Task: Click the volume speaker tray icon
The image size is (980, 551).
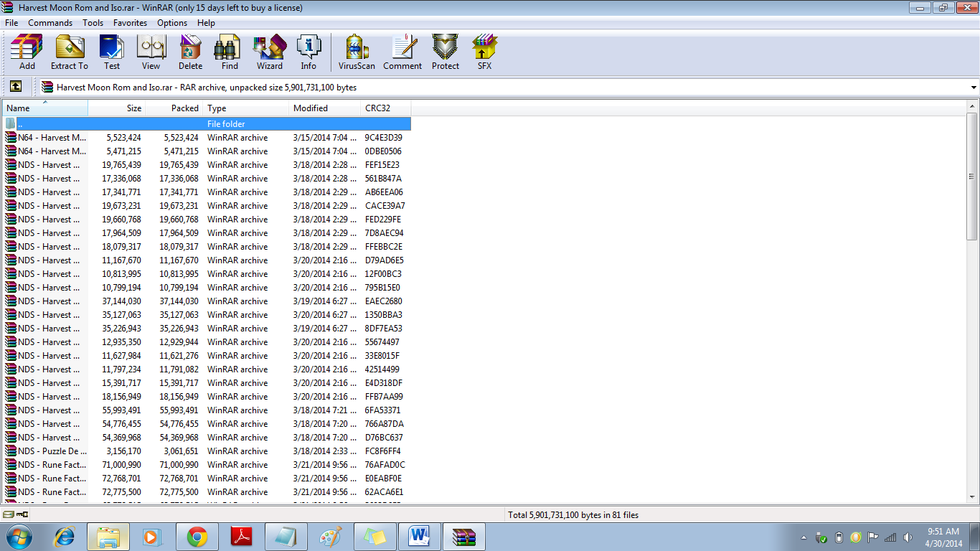Action: pyautogui.click(x=908, y=537)
